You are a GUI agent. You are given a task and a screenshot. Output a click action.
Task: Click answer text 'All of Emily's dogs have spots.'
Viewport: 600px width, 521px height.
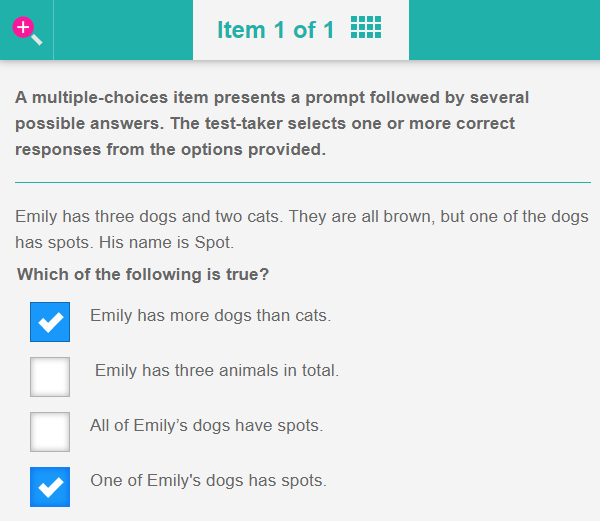pos(206,425)
